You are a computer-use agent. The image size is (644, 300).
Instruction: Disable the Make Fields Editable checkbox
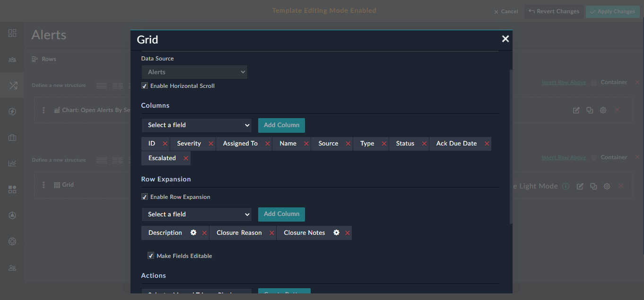151,256
